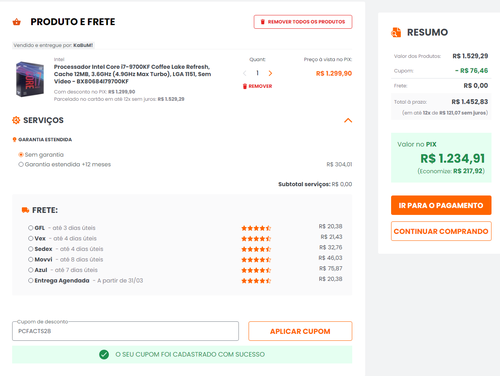Collapse the Serviços section with the chevron
Screen dimensions: 500x376
(x=348, y=120)
